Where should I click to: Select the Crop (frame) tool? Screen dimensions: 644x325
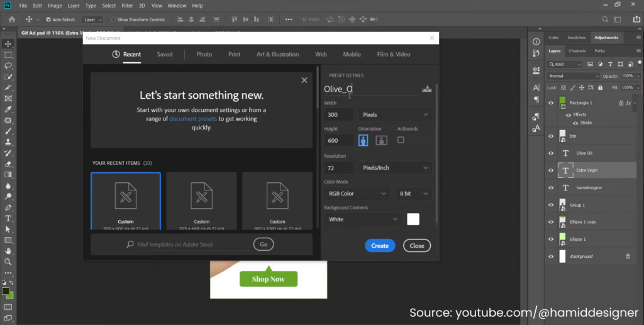[8, 99]
